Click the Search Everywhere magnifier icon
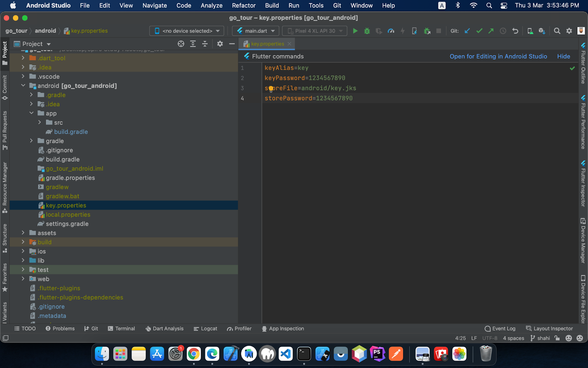 click(x=557, y=31)
